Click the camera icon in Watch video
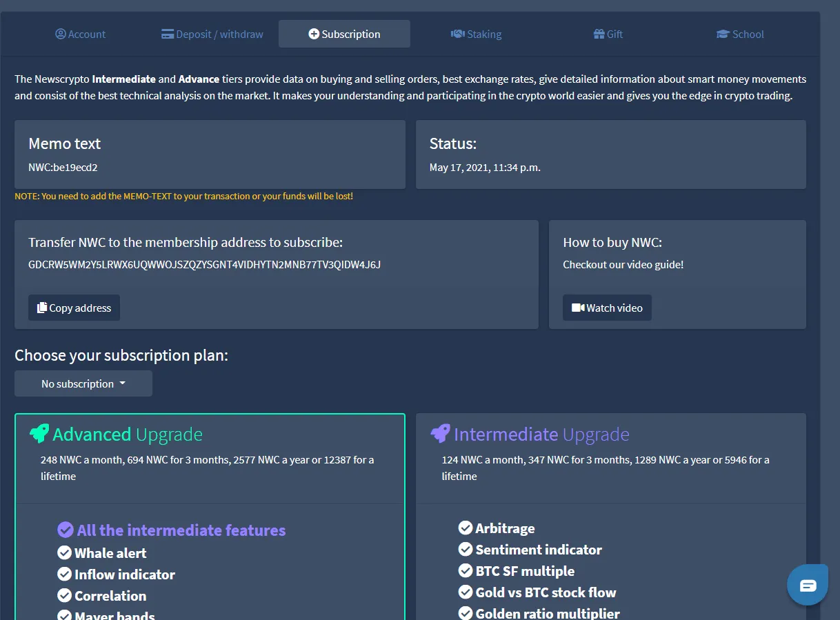The width and height of the screenshot is (840, 620). pyautogui.click(x=578, y=308)
